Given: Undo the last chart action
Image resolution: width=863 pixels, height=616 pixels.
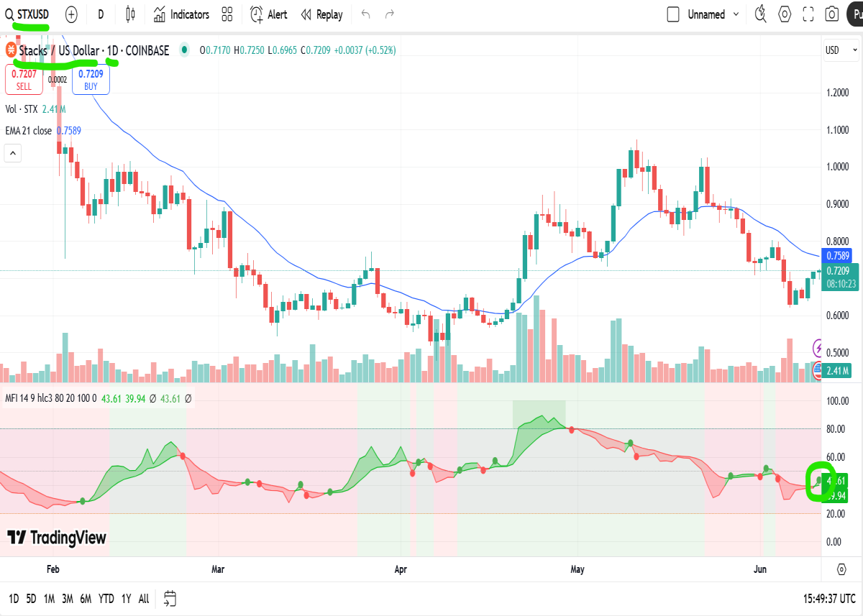Looking at the screenshot, I should pos(366,14).
